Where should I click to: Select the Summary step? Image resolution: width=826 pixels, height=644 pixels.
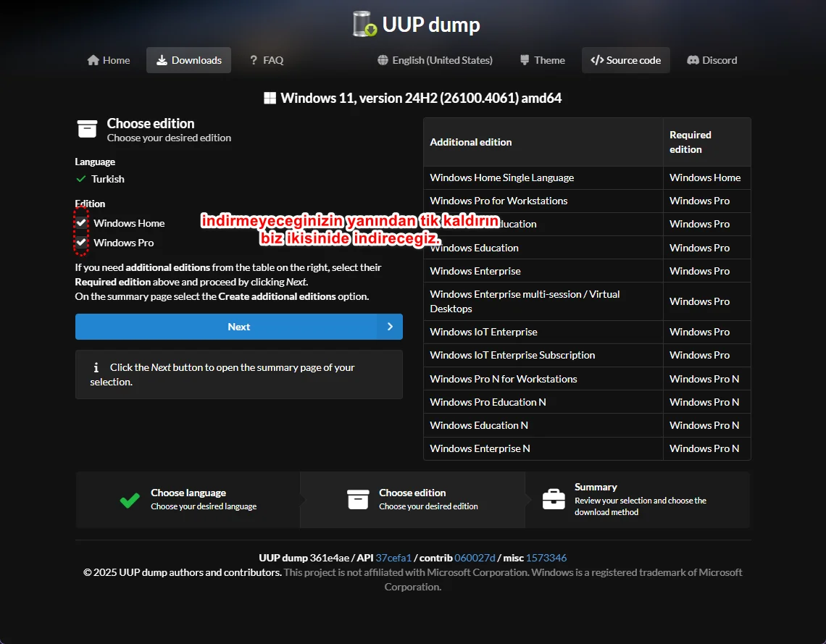point(638,500)
